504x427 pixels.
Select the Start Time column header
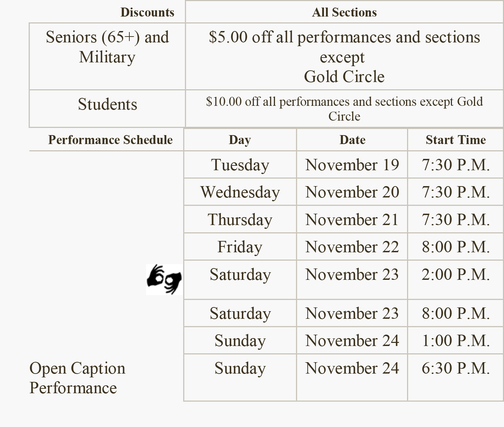455,140
